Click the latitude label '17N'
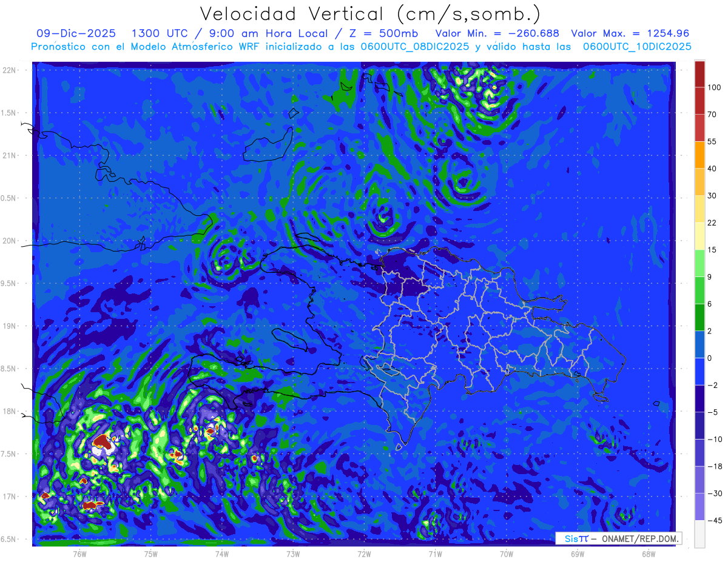The width and height of the screenshot is (728, 562). tap(10, 497)
